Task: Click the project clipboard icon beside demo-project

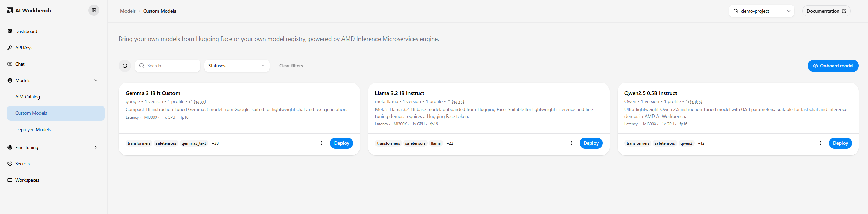Action: (736, 11)
